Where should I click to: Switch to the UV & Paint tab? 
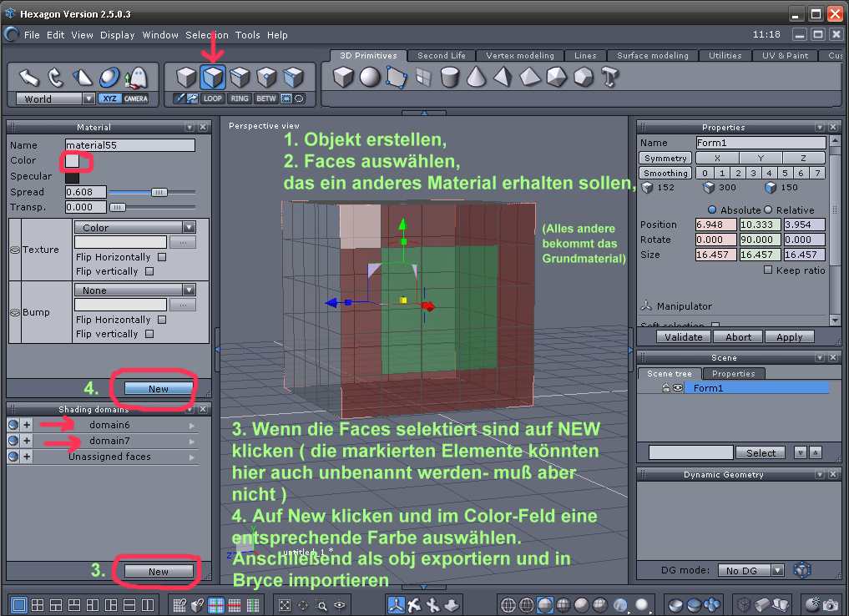click(x=785, y=55)
